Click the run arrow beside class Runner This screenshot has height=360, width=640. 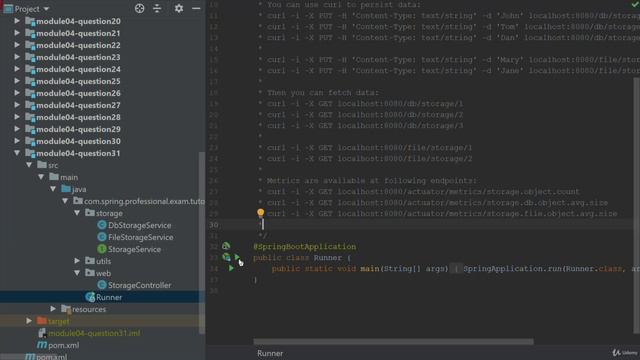click(237, 257)
